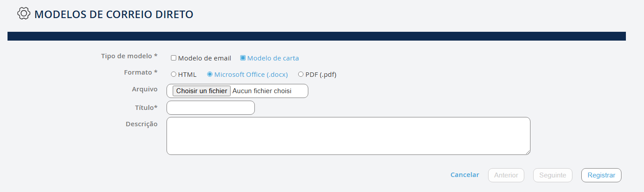Click the dark blue header bar
Image resolution: width=644 pixels, height=192 pixels.
[x=316, y=36]
